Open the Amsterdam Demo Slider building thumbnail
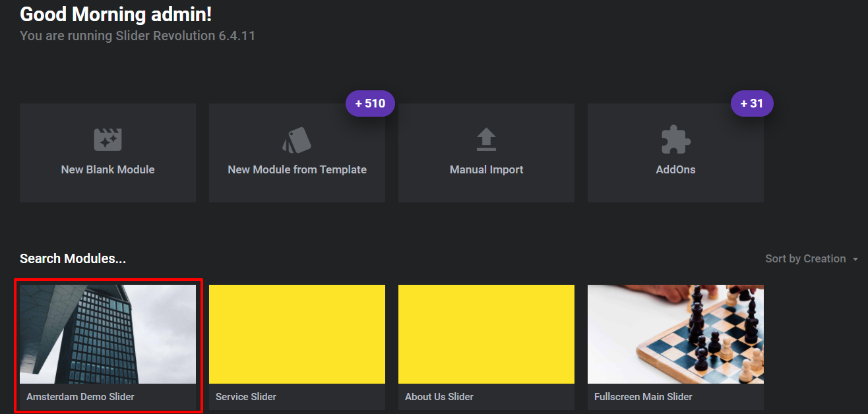868x414 pixels. tap(108, 334)
